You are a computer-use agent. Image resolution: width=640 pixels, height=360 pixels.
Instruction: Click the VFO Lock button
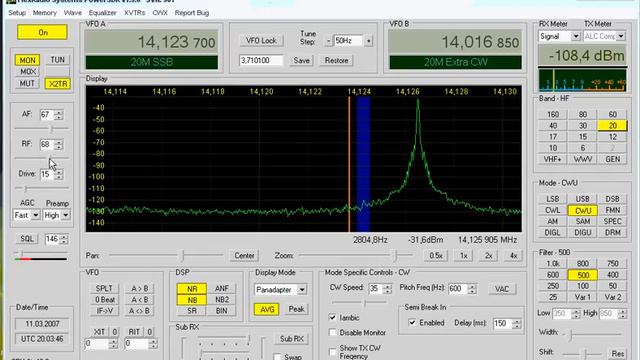(x=261, y=41)
